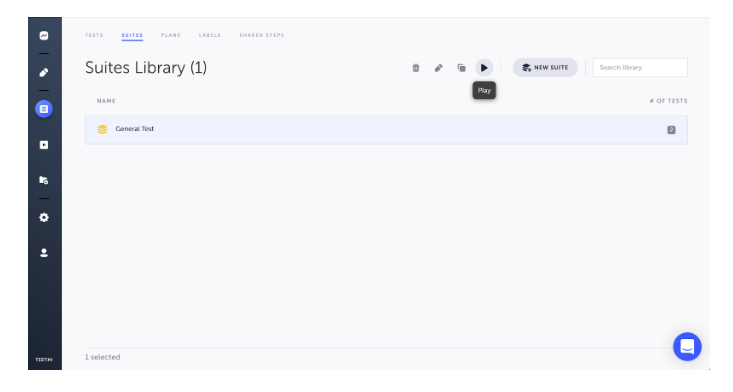Switch to the Shared Steps tab
Screen dimensions: 733x392
(262, 35)
